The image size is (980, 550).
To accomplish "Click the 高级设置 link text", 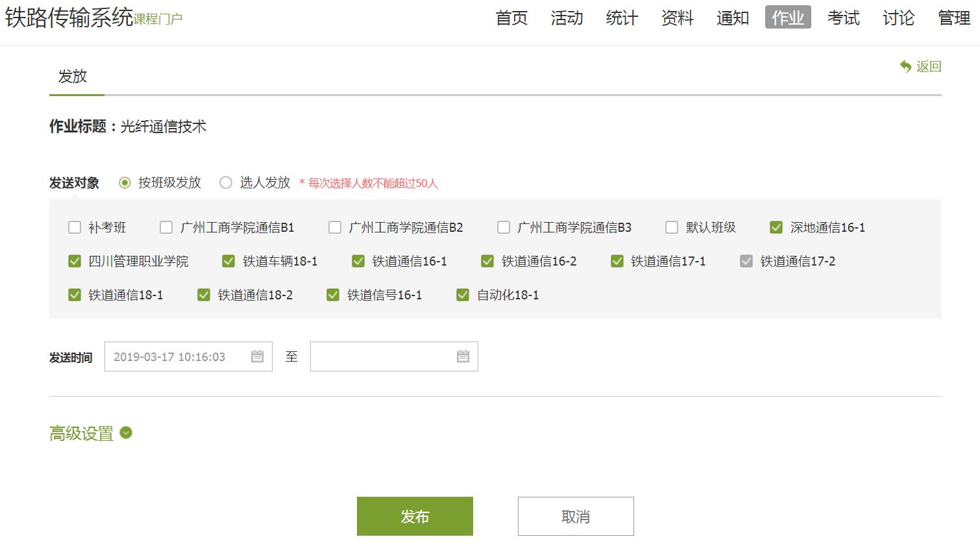I will coord(81,433).
